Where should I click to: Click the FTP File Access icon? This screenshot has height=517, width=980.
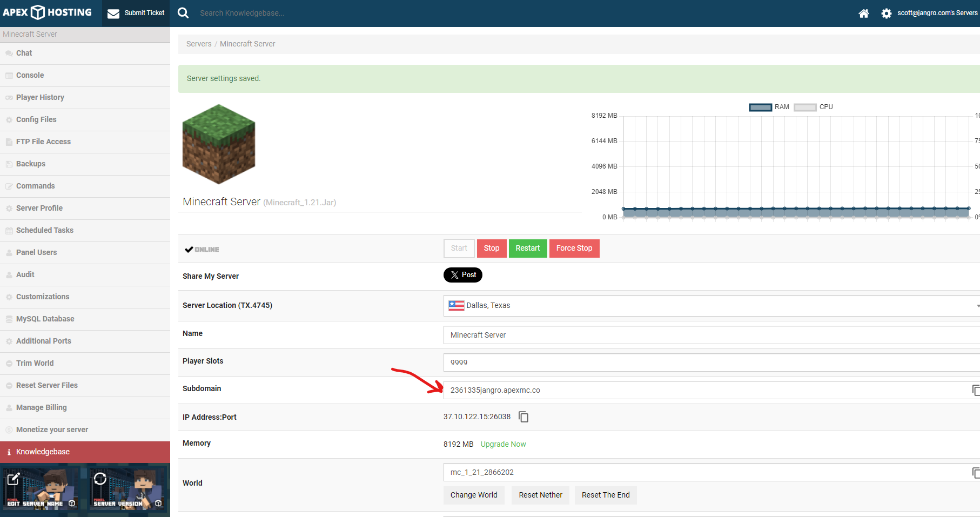(9, 142)
